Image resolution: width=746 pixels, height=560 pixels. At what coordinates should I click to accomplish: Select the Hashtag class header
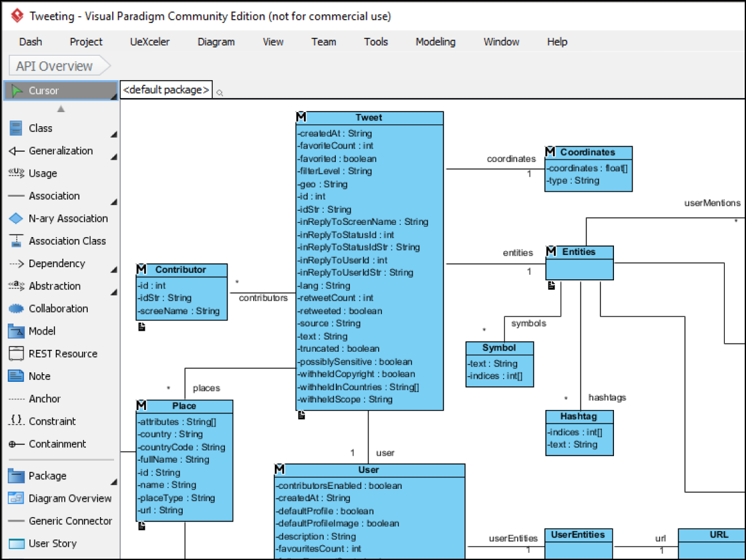tap(579, 416)
